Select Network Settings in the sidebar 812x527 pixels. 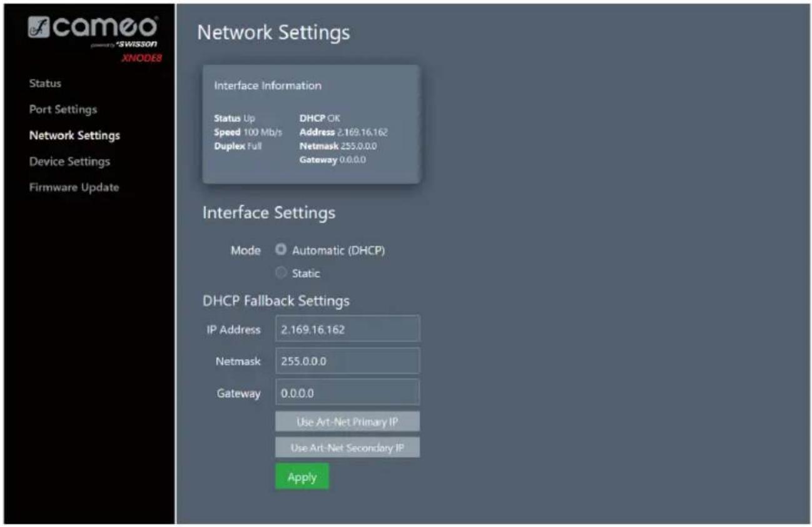click(74, 135)
